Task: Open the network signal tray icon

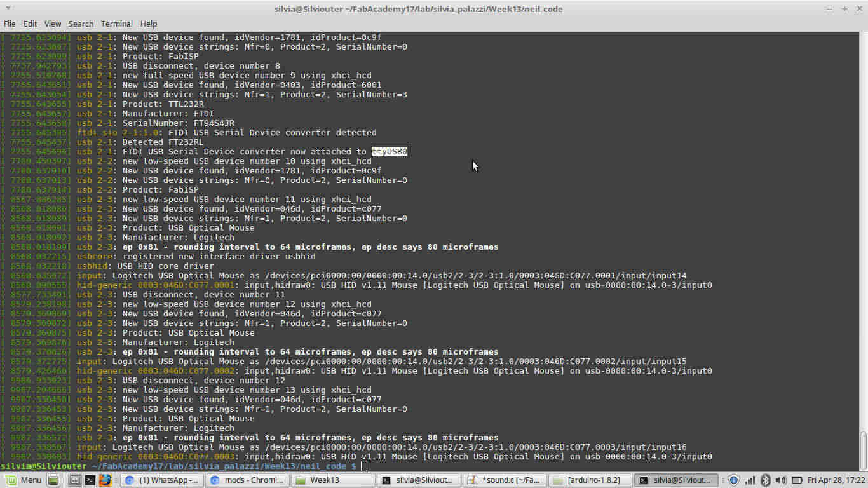Action: pos(750,480)
